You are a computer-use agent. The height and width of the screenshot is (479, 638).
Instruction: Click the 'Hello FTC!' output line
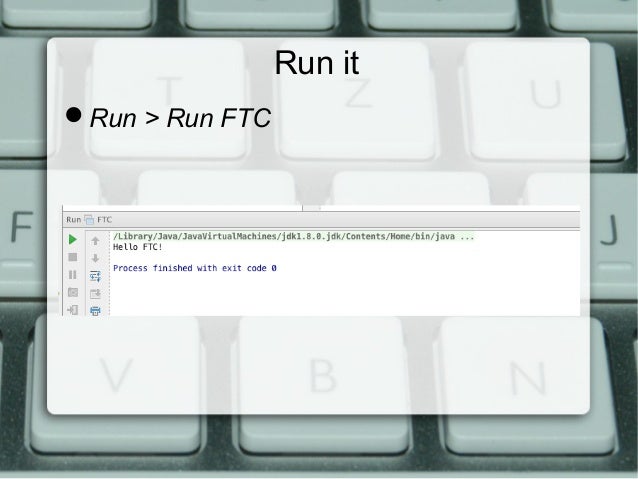tap(138, 247)
